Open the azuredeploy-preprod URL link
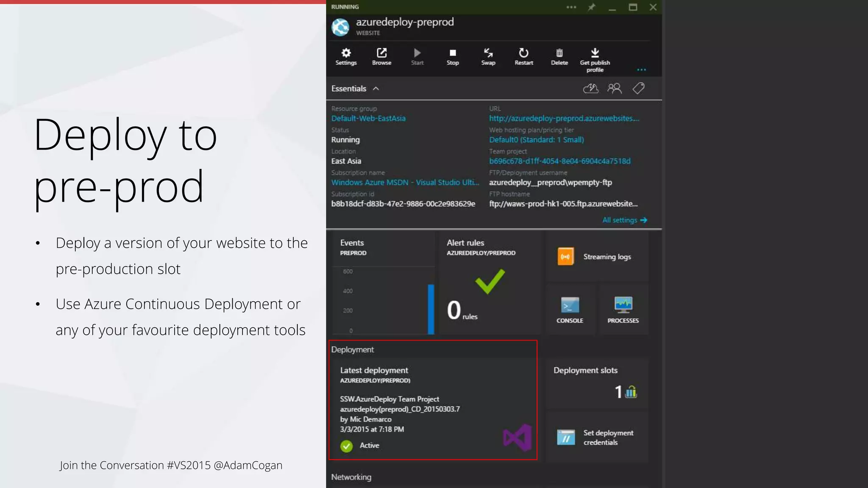Screen dimensions: 868x488 (564, 119)
